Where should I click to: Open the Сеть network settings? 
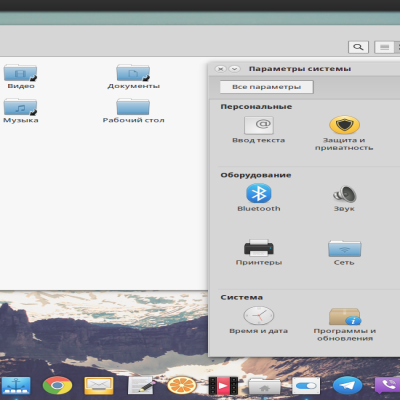(x=344, y=249)
